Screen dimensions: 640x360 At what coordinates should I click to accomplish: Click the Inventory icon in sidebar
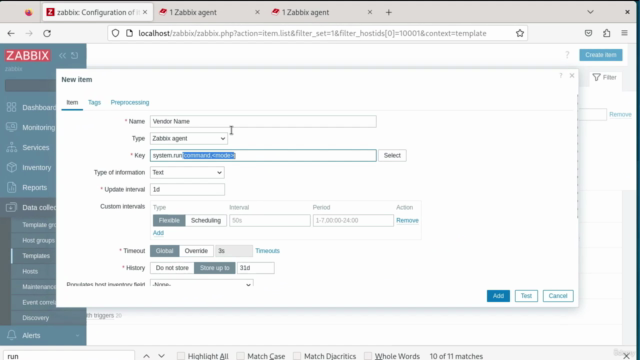pyautogui.click(x=11, y=167)
